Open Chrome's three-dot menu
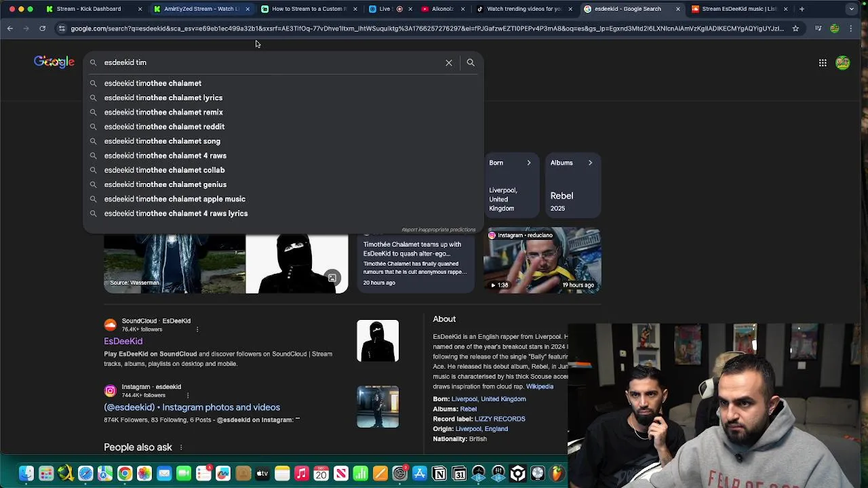This screenshot has width=868, height=488. tap(851, 28)
